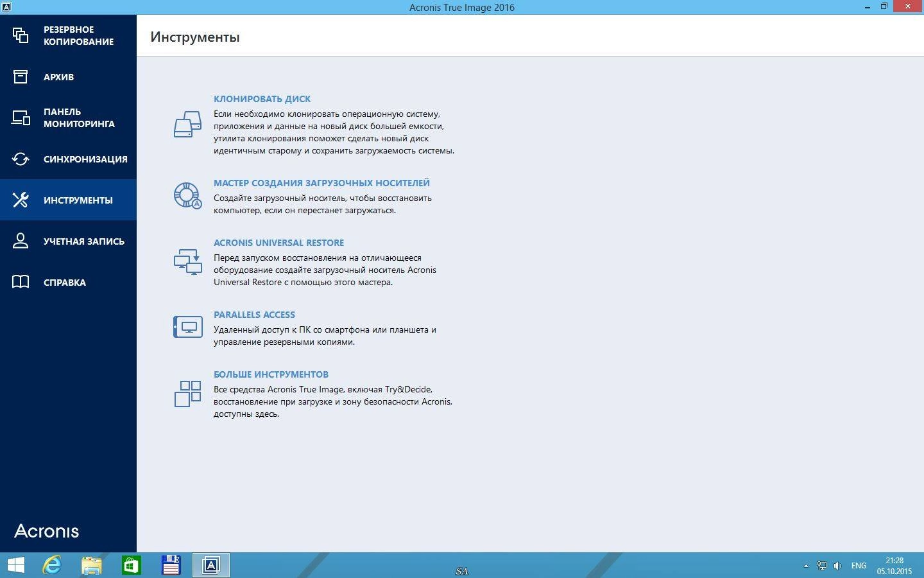This screenshot has height=578, width=924.
Task: Open File Explorer from the taskbar
Action: [x=92, y=565]
